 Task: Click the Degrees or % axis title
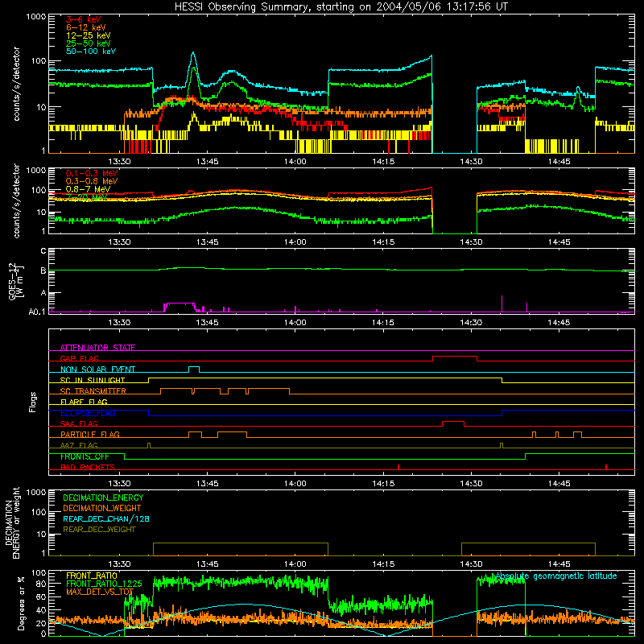point(21,604)
